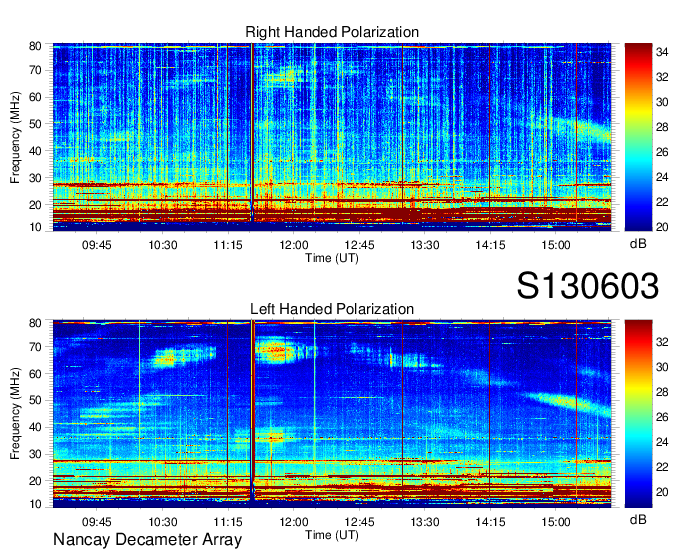Click 12:45 time tick of Left Handed plot
Image resolution: width=680 pixels, height=552 pixels.
click(359, 522)
